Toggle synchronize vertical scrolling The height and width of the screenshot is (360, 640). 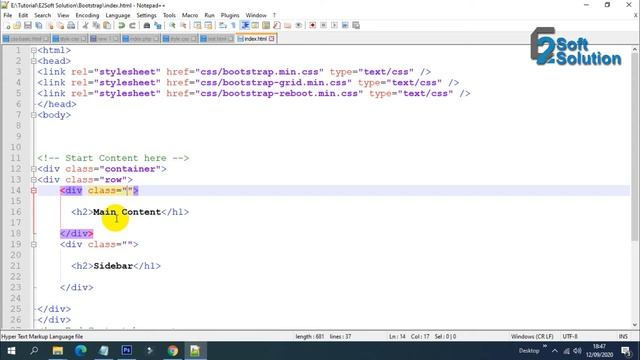pyautogui.click(x=198, y=25)
